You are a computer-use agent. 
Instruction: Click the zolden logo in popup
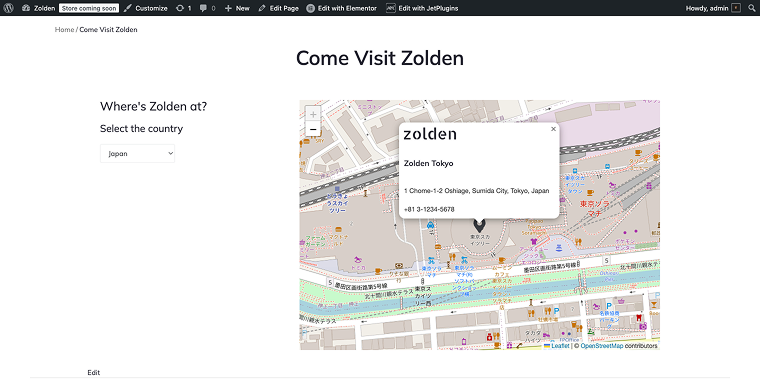click(430, 134)
